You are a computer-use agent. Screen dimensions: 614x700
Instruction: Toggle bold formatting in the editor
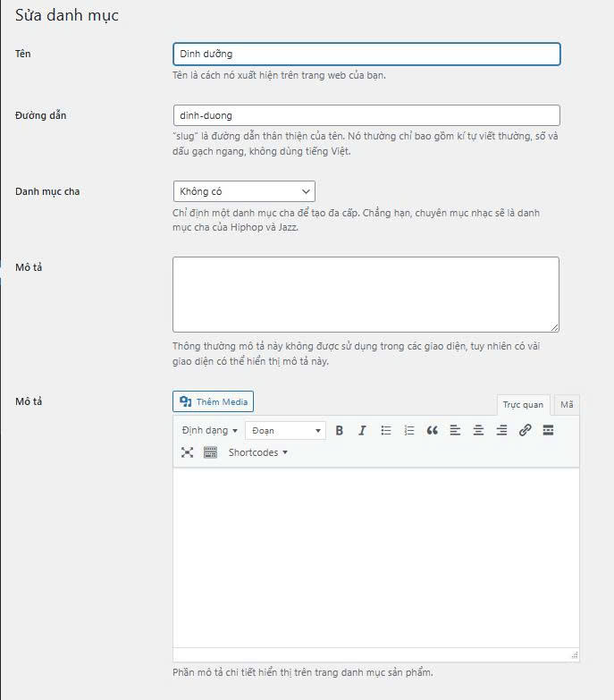pos(340,431)
